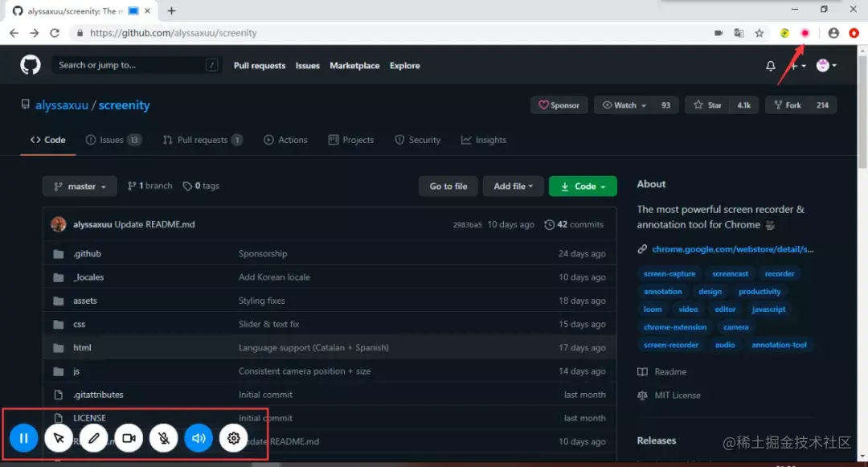The width and height of the screenshot is (868, 467).
Task: Open the browser profile account icon
Action: pos(833,33)
